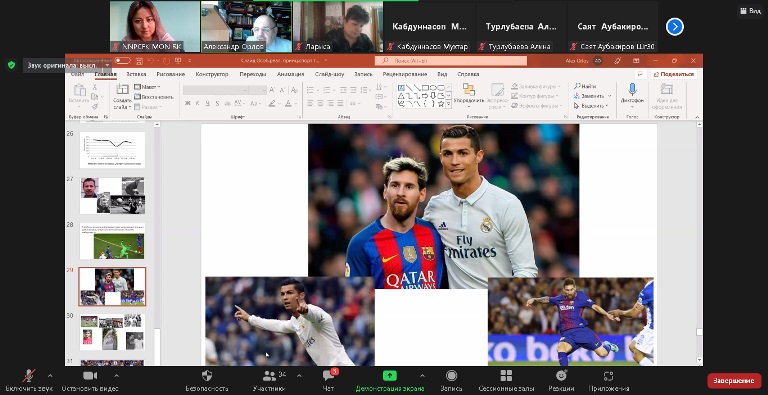
Task: Open the Draw ribbon tab
Action: pos(170,74)
